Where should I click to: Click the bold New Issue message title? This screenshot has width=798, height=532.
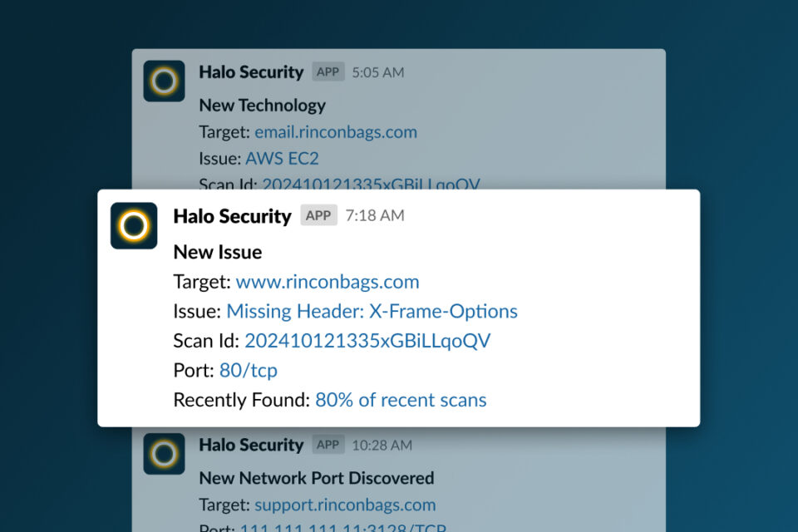tap(217, 252)
